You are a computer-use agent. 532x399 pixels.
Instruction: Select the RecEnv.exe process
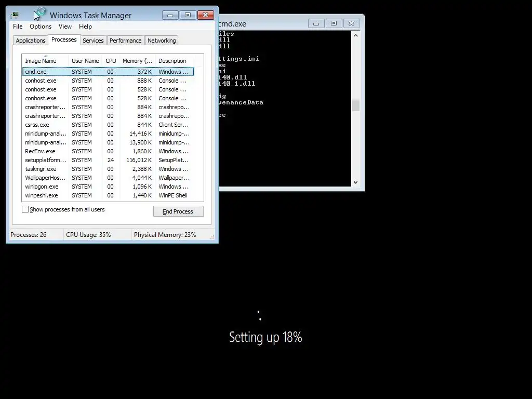(108, 151)
